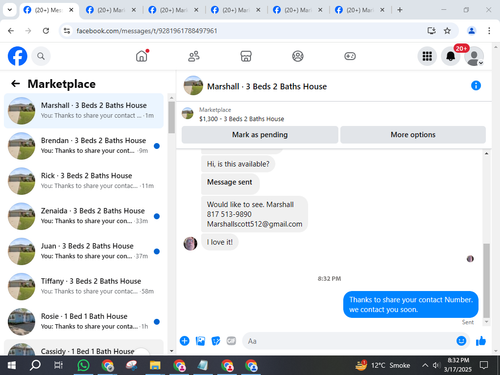Viewport: 500px width, 375px height.
Task: Open Chrome three-dot menu
Action: [489, 31]
